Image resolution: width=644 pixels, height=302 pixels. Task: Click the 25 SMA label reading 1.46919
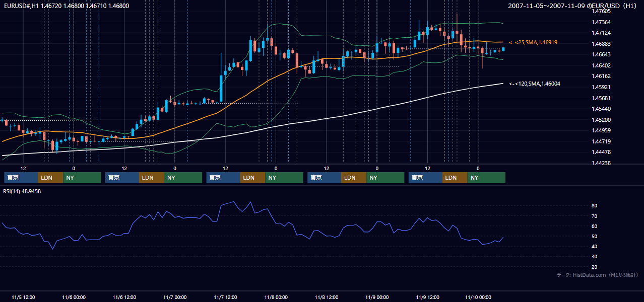point(533,42)
